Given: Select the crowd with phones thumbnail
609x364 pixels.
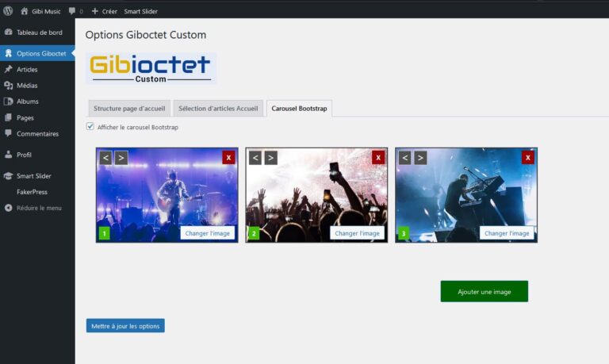Looking at the screenshot, I should pos(316,195).
